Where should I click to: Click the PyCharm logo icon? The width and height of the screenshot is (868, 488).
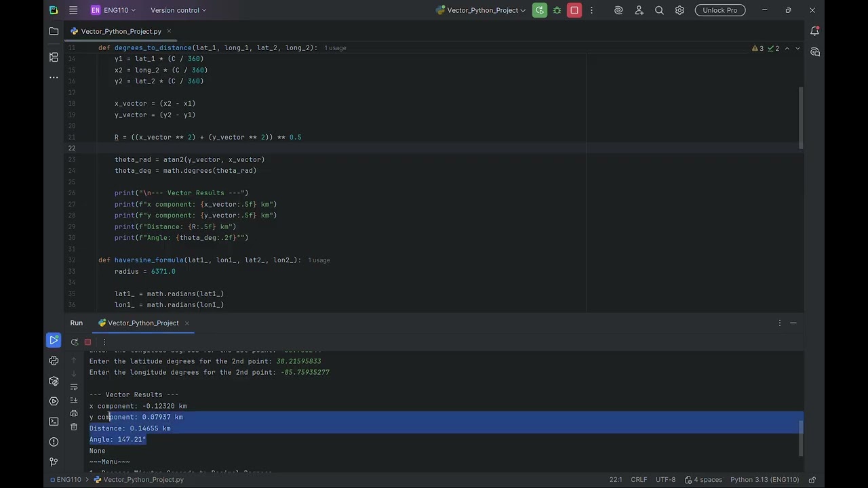click(54, 10)
